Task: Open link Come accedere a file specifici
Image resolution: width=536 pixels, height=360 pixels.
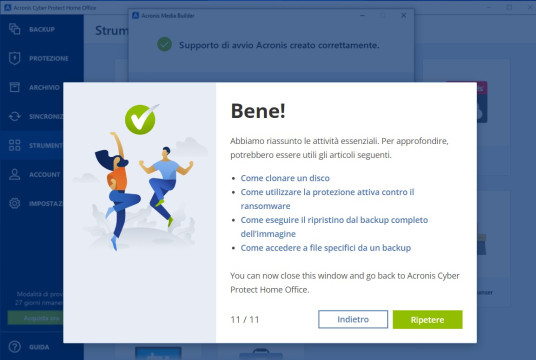Action: tap(326, 248)
